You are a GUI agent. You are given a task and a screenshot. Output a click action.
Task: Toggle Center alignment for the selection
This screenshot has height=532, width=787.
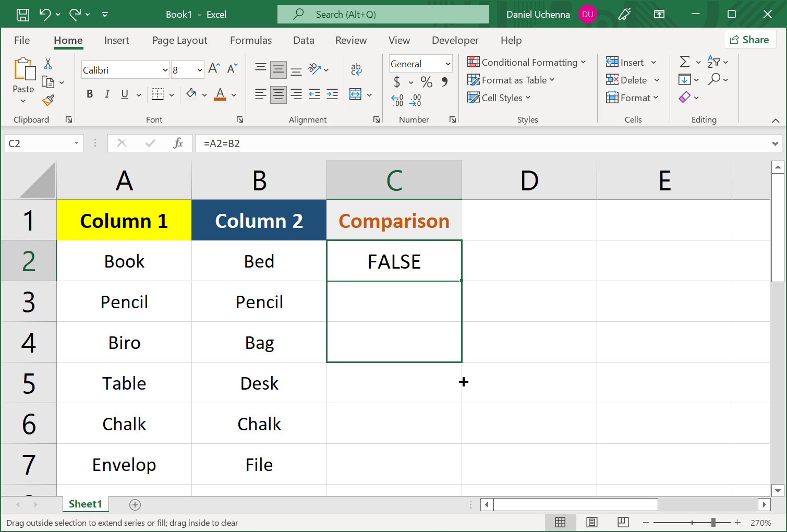(x=278, y=94)
